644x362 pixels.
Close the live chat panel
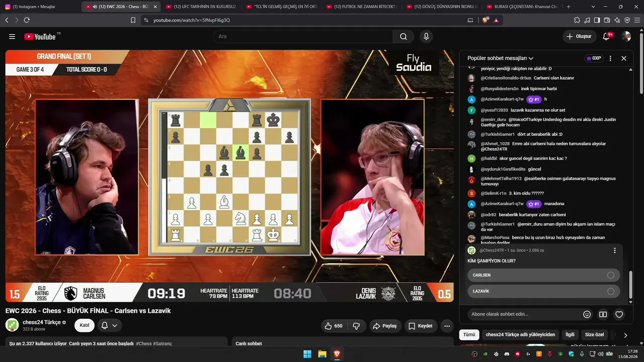coord(624,58)
